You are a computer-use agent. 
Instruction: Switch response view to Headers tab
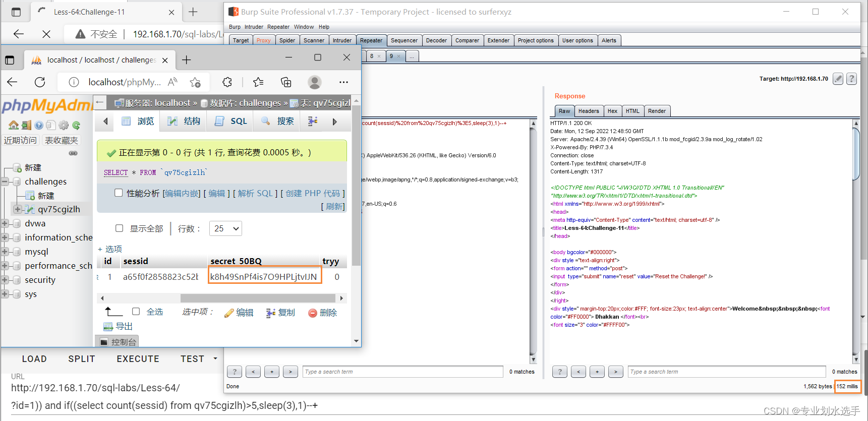coord(589,111)
